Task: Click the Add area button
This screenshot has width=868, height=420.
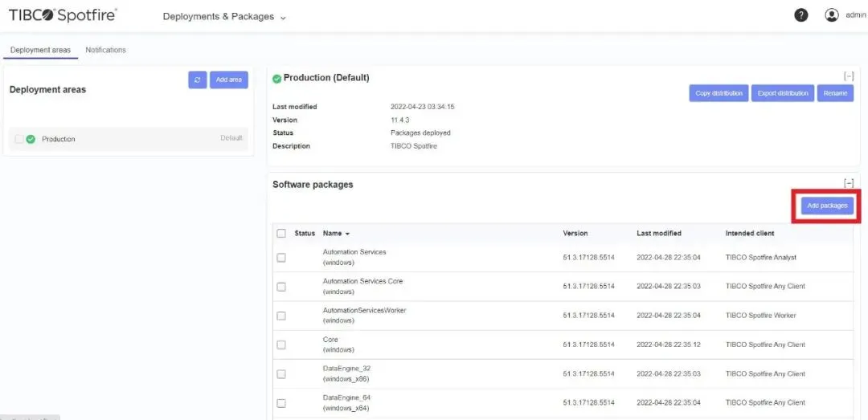Action: click(x=229, y=80)
